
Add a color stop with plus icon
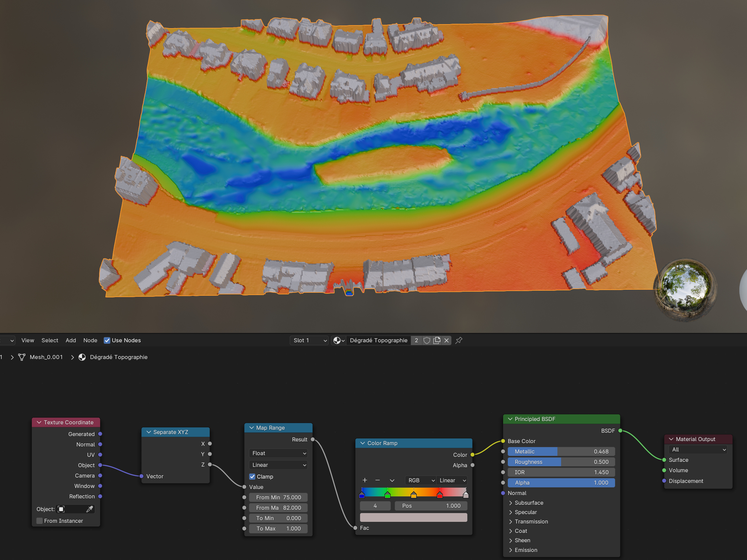[365, 480]
